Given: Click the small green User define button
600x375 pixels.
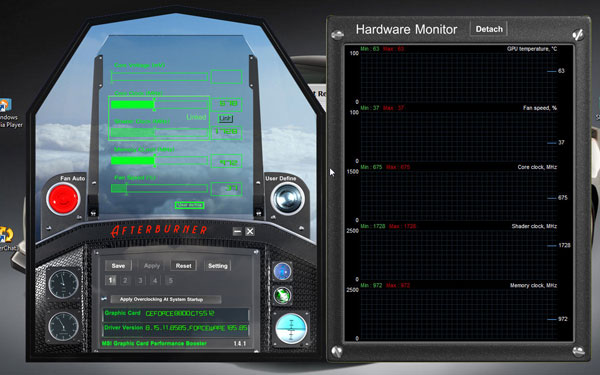Looking at the screenshot, I should (x=189, y=205).
